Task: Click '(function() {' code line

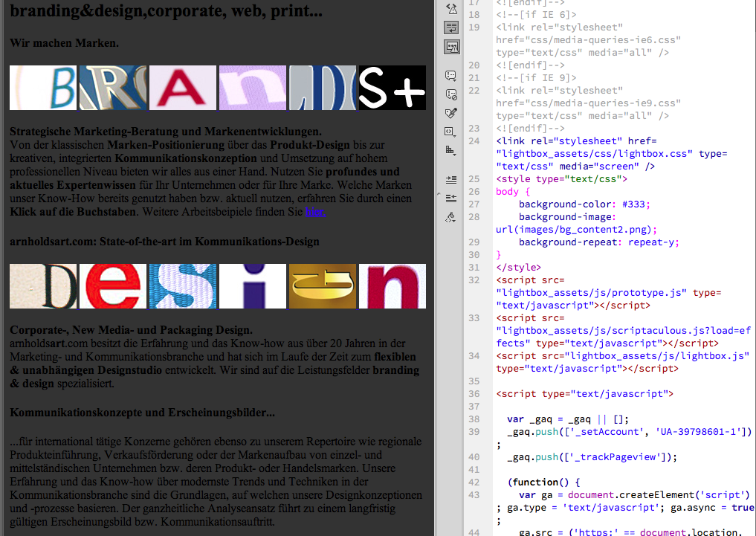Action: pyautogui.click(x=544, y=482)
